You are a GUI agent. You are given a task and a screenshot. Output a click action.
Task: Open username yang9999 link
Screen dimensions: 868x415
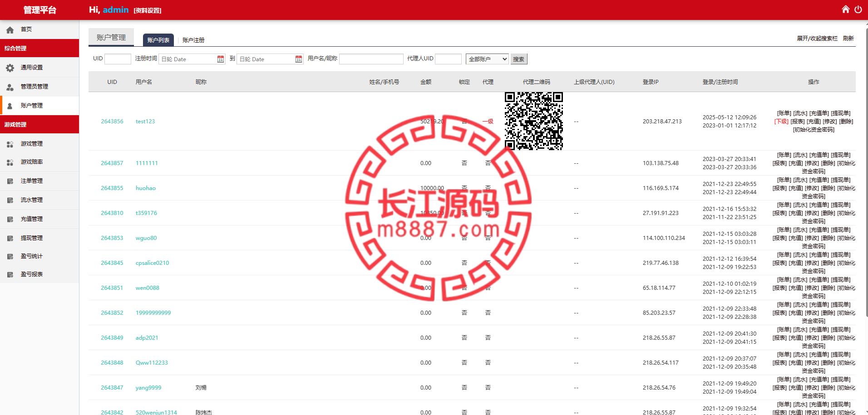click(x=148, y=388)
